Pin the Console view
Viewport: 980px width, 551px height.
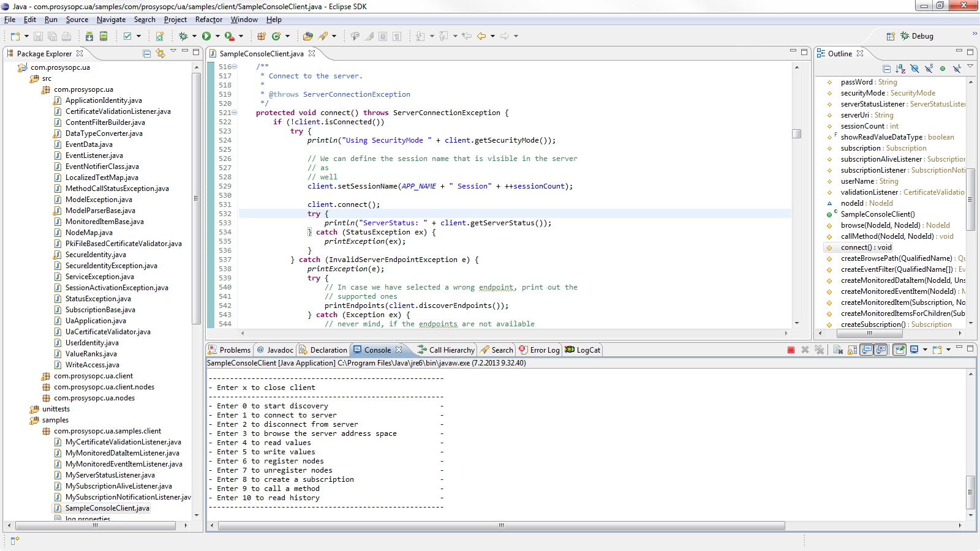click(x=899, y=350)
